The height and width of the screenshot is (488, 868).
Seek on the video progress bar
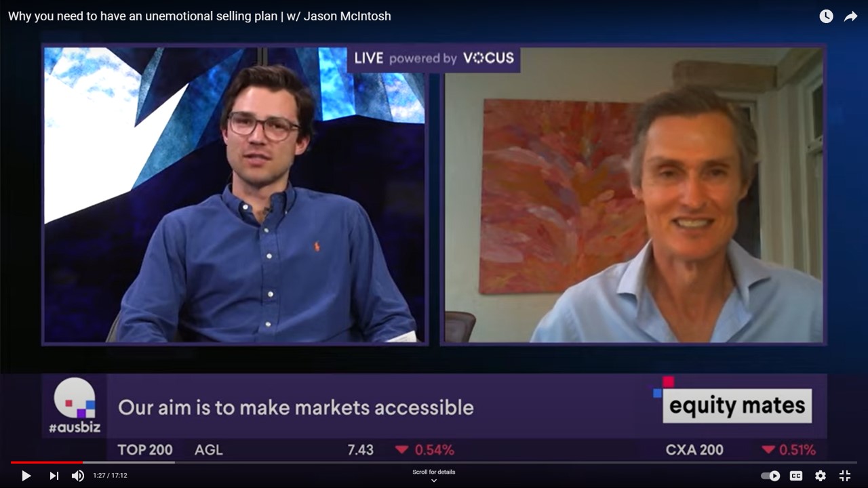pos(434,462)
